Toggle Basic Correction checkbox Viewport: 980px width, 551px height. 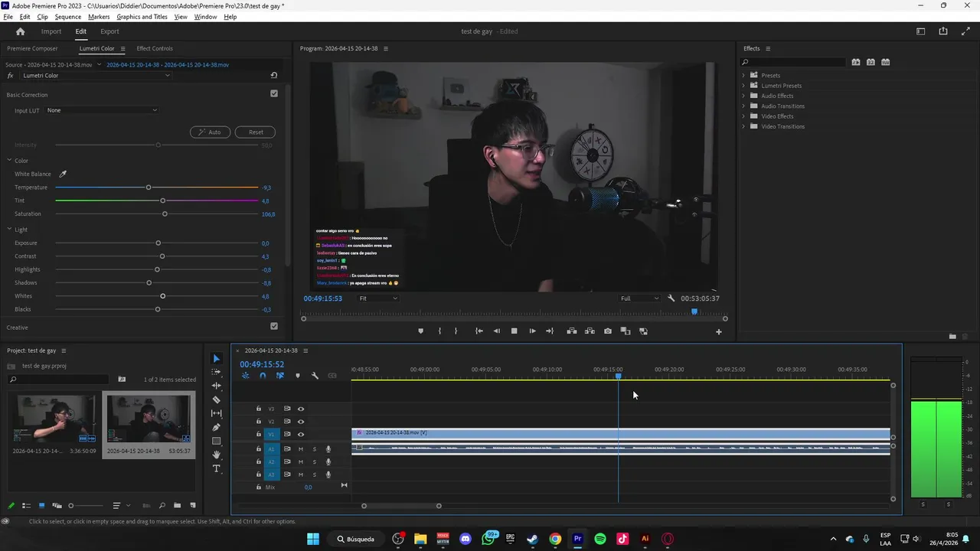coord(274,93)
